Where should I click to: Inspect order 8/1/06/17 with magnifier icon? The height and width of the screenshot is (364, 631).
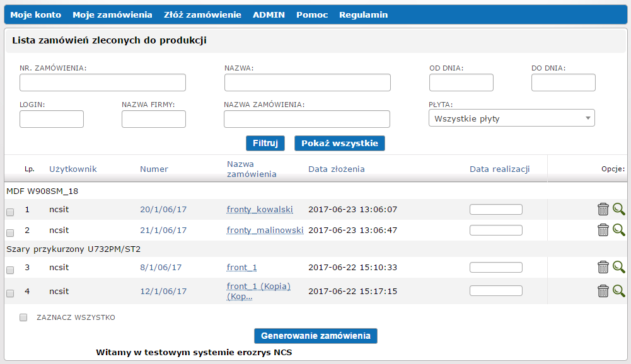618,267
